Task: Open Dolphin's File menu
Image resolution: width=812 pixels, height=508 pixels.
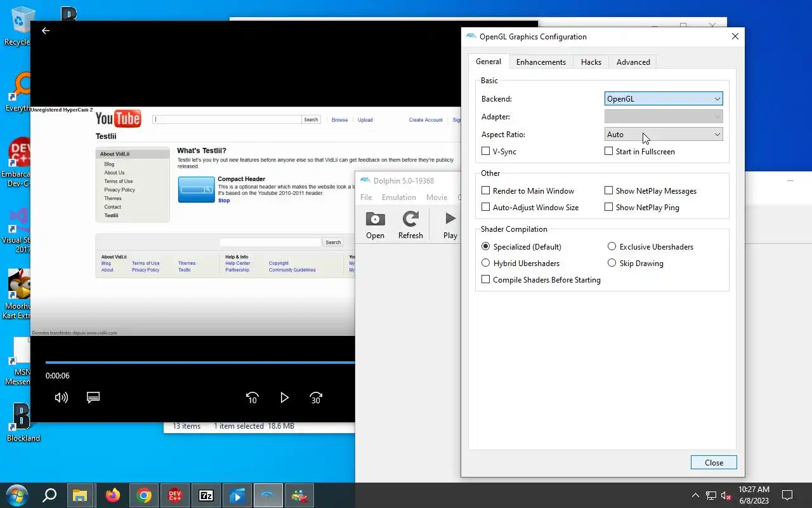Action: pyautogui.click(x=366, y=197)
